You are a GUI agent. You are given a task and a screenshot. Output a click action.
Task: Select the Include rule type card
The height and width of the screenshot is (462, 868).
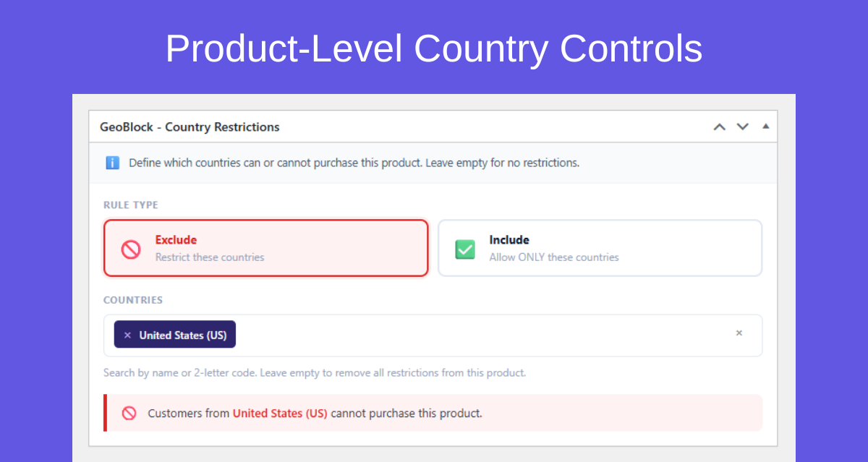pyautogui.click(x=600, y=248)
